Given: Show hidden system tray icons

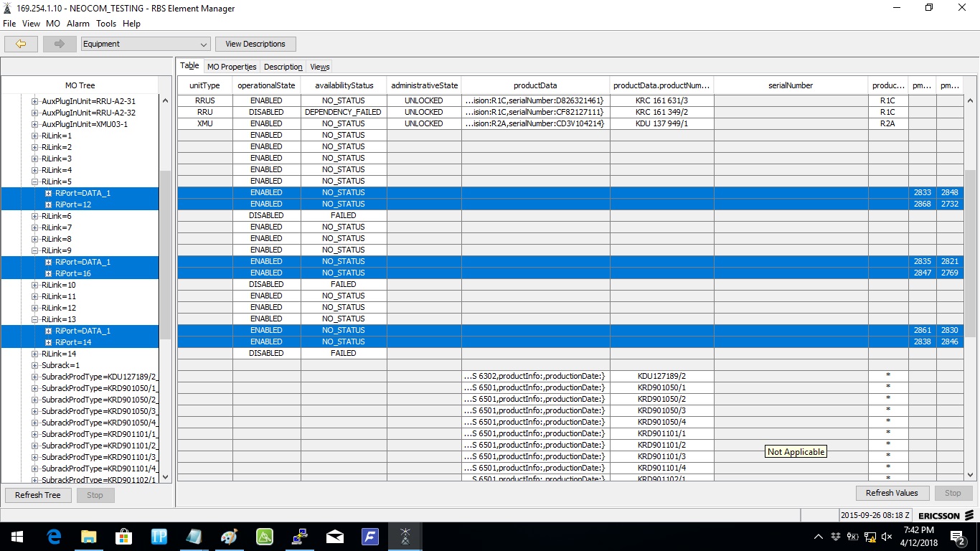Looking at the screenshot, I should pyautogui.click(x=819, y=537).
